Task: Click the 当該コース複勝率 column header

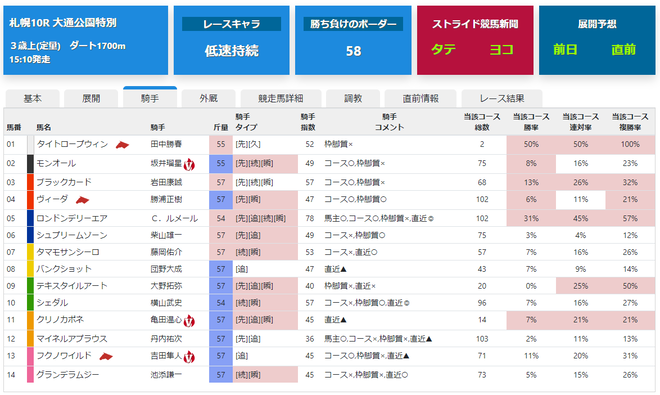Action: pos(630,122)
